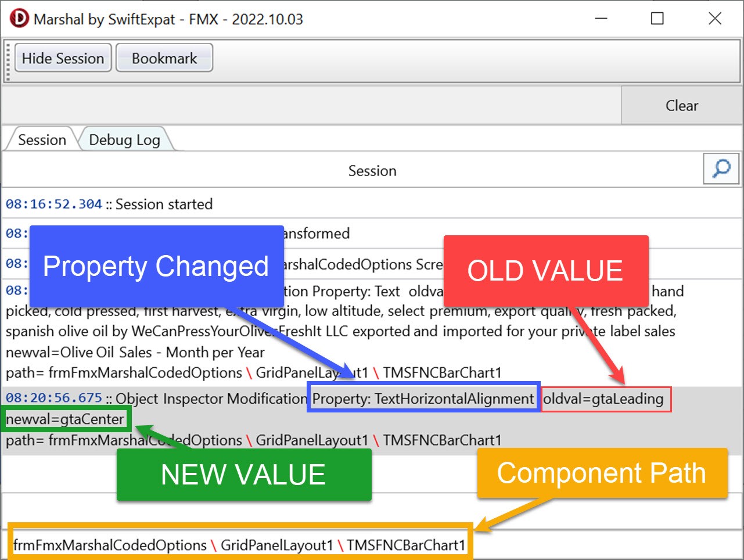This screenshot has width=744, height=560.
Task: Click frmFmxMarshalCodedOptions in the bottom component path
Action: click(x=110, y=545)
